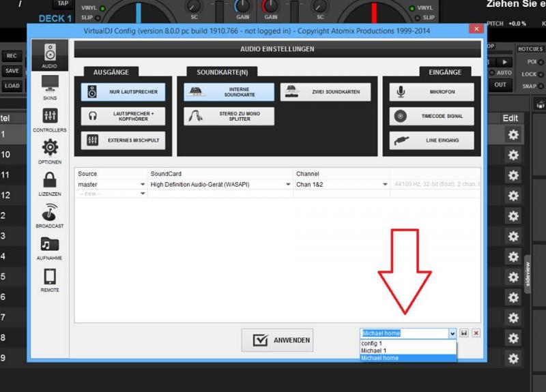Click the OUT loop button
This screenshot has height=392, width=546.
coord(500,85)
